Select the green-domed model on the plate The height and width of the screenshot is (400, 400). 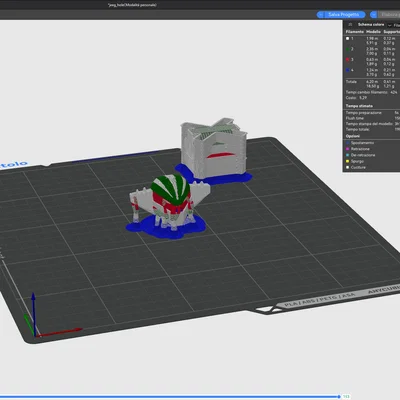tap(170, 199)
